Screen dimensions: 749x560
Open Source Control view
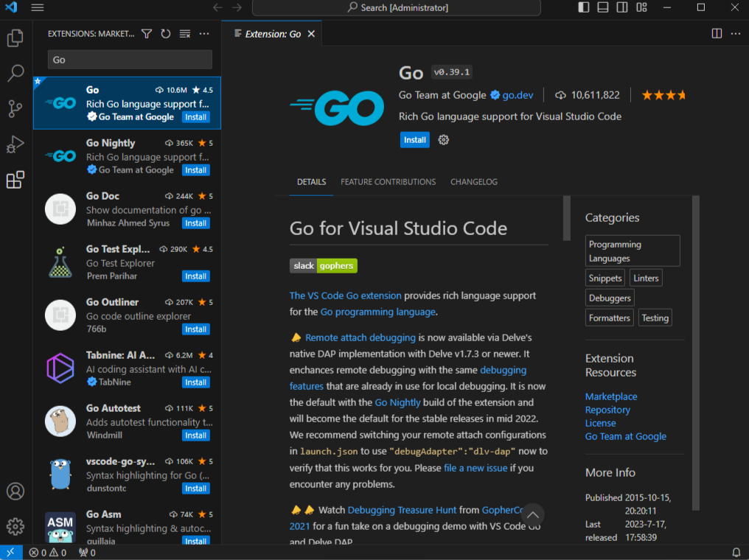(x=15, y=109)
